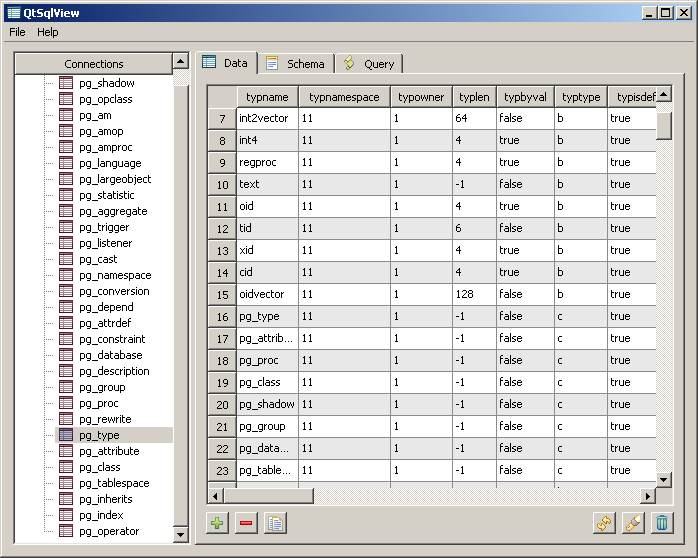Select the pg_shadow table icon in tree

tap(66, 83)
